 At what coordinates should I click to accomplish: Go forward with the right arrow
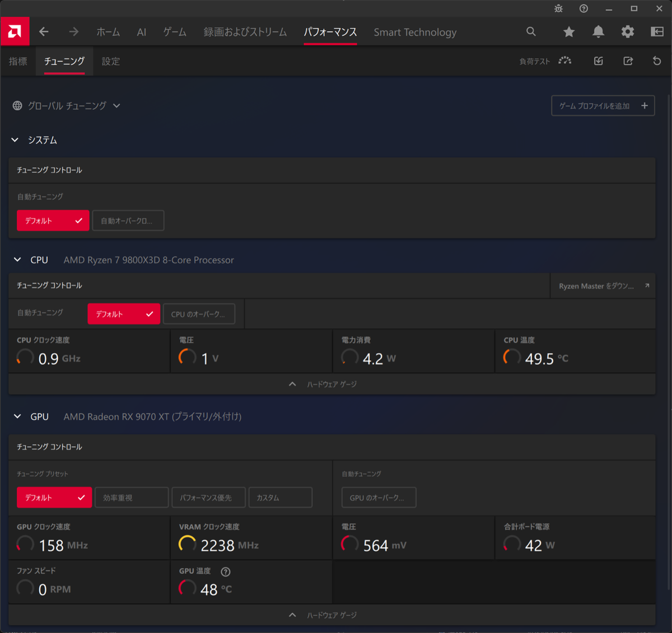(x=74, y=32)
